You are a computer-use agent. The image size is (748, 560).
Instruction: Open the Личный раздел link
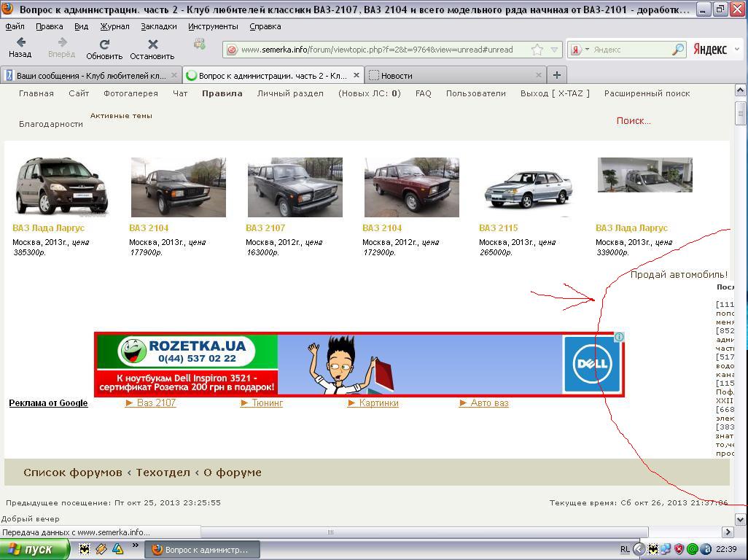(x=290, y=93)
